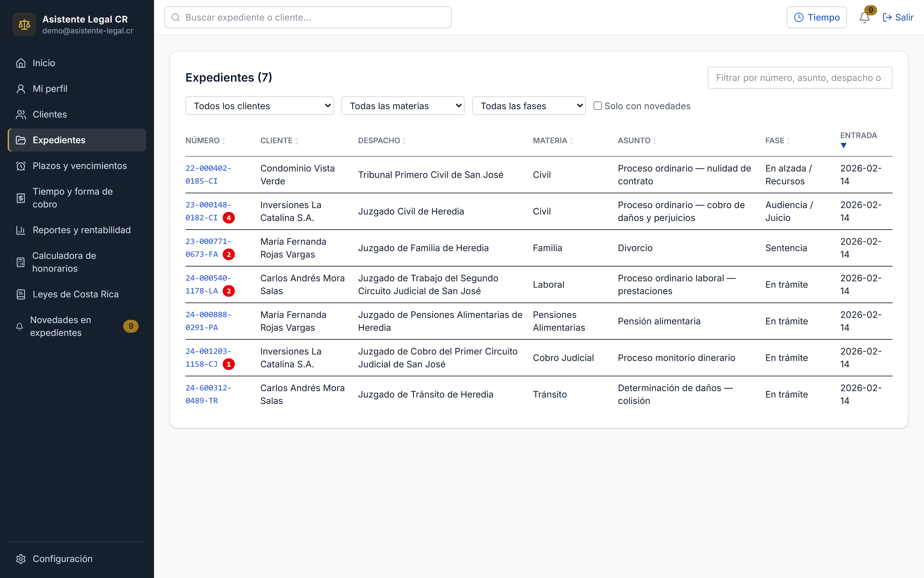Screen dimensions: 924x578
Task: Open notifications bell in top bar
Action: (864, 17)
